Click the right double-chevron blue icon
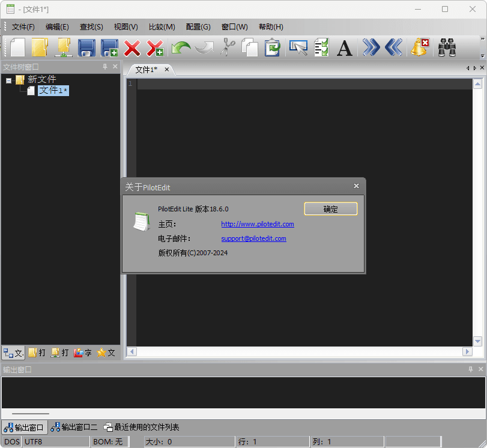This screenshot has height=448, width=487. (x=371, y=47)
